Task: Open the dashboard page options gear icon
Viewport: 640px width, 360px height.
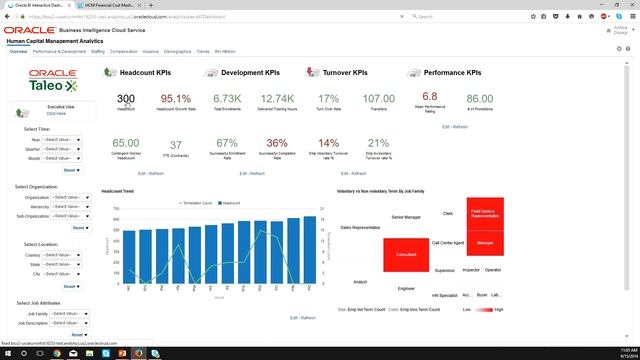Action: click(x=619, y=49)
